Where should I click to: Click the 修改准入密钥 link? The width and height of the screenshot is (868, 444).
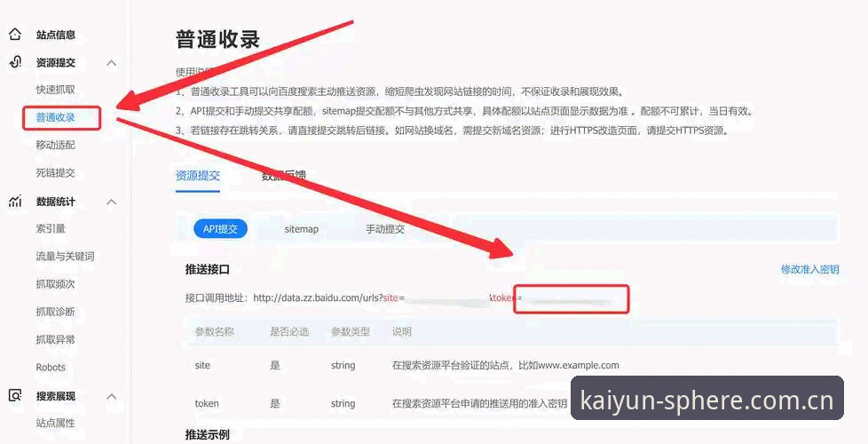[810, 270]
